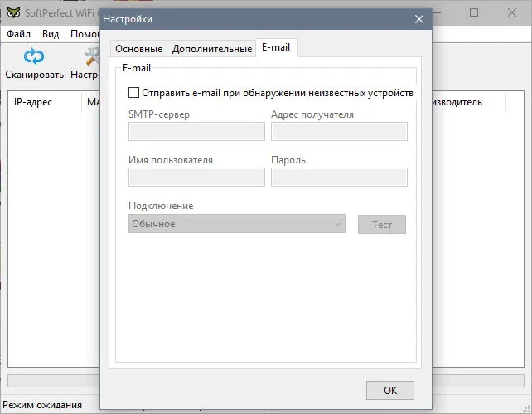The height and width of the screenshot is (414, 532).
Task: Open the Вид menu
Action: point(51,34)
